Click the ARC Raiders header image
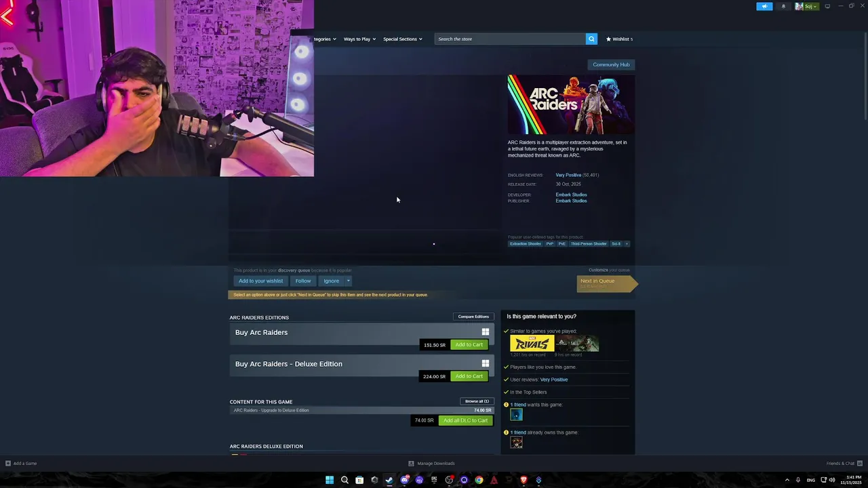The width and height of the screenshot is (868, 488). (x=571, y=104)
